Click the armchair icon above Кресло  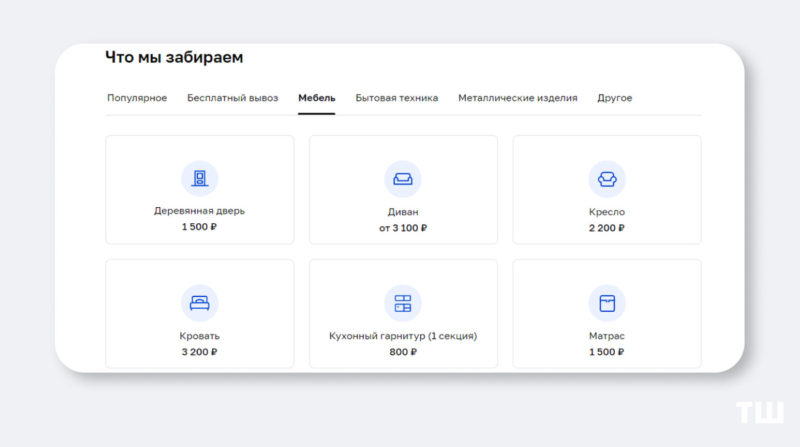point(607,179)
